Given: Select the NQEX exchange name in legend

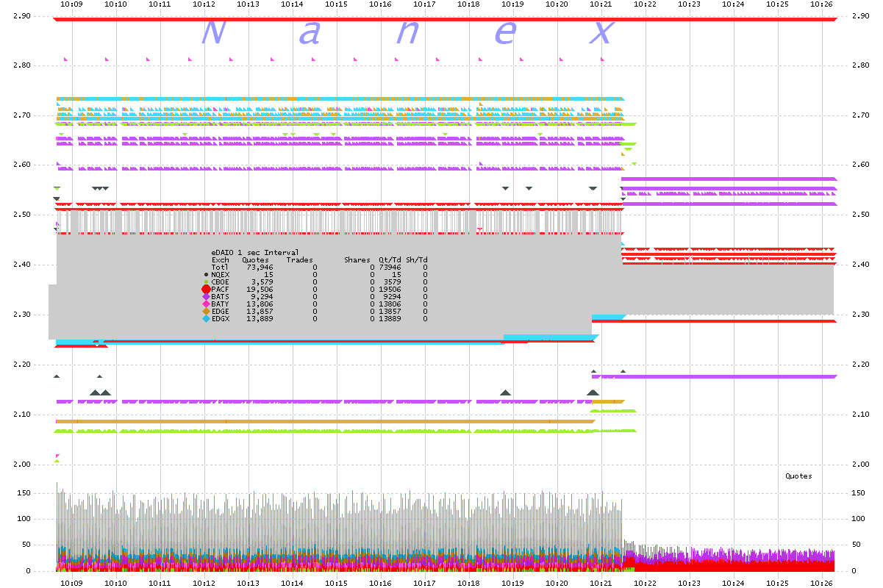Looking at the screenshot, I should [221, 274].
